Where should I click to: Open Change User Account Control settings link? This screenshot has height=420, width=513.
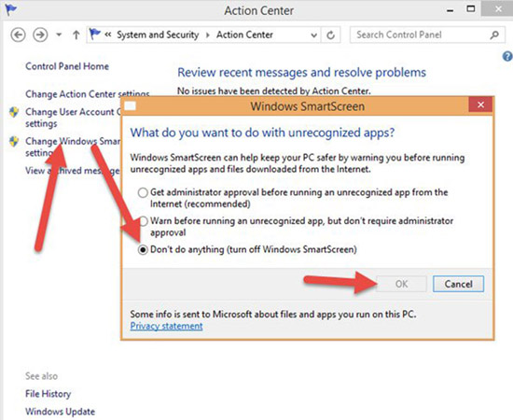click(x=73, y=118)
